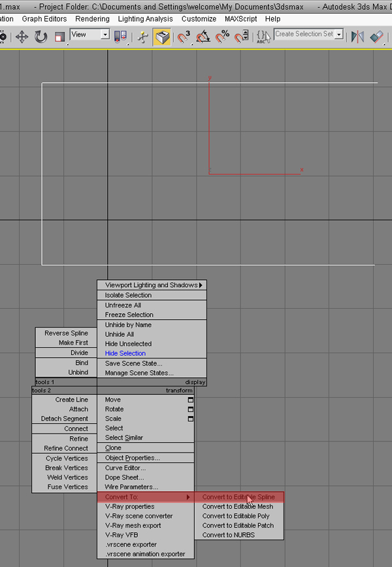The height and width of the screenshot is (567, 392).
Task: Click the Mirror tool icon
Action: point(357,37)
